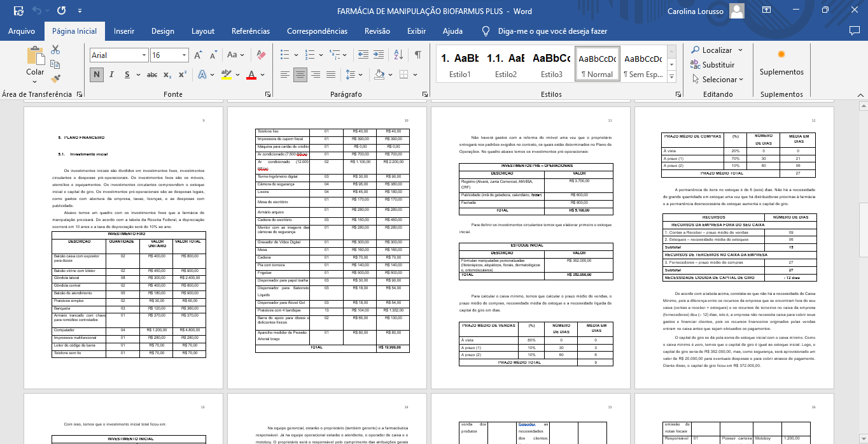This screenshot has height=444, width=868.
Task: Decrease paragraph indent
Action: point(363,55)
